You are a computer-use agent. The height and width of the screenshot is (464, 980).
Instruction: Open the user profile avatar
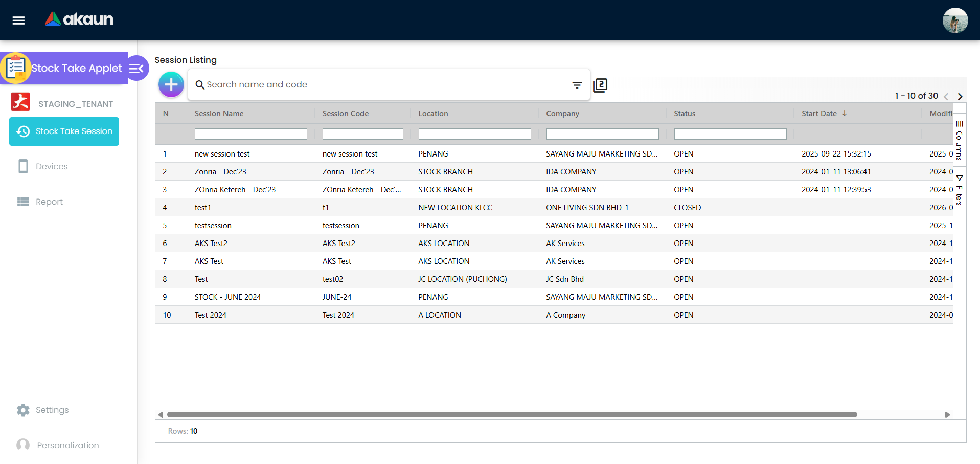(955, 21)
